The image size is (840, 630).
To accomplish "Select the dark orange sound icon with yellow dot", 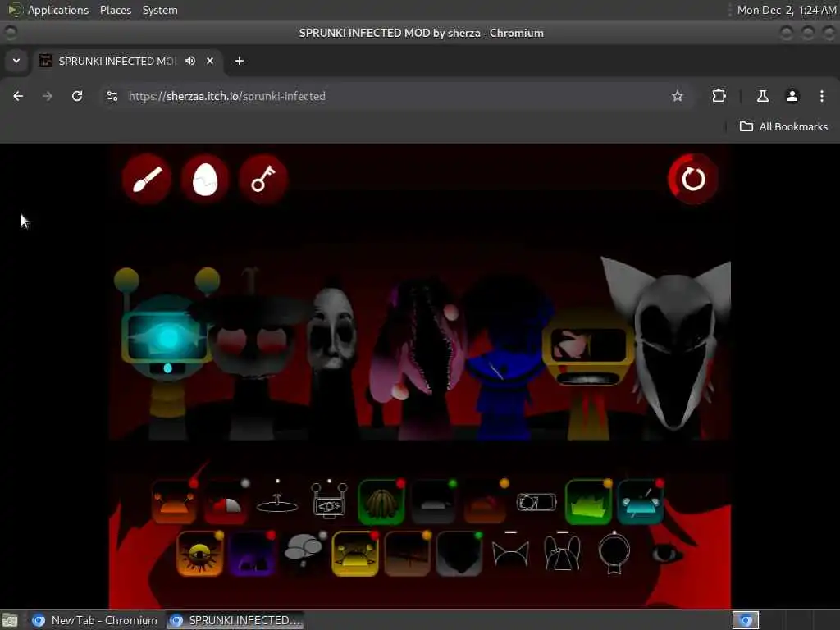I will point(485,502).
